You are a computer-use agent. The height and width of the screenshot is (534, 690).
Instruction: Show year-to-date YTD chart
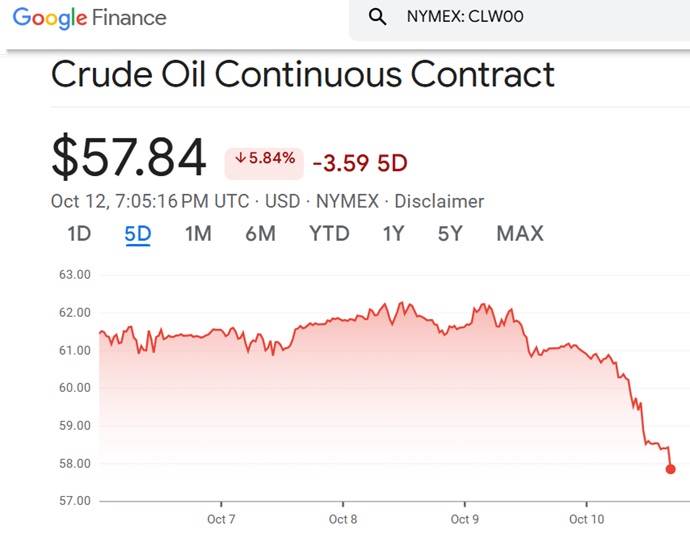pos(329,233)
